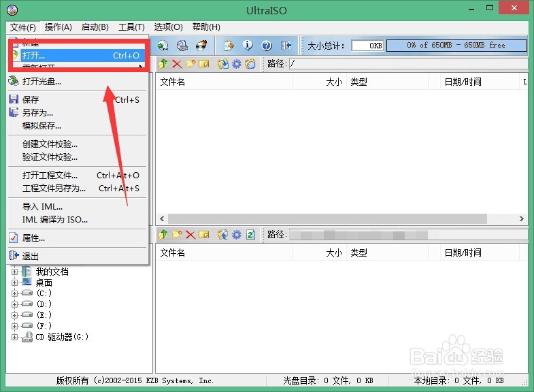Sort local pane by 大小 column

(320, 252)
